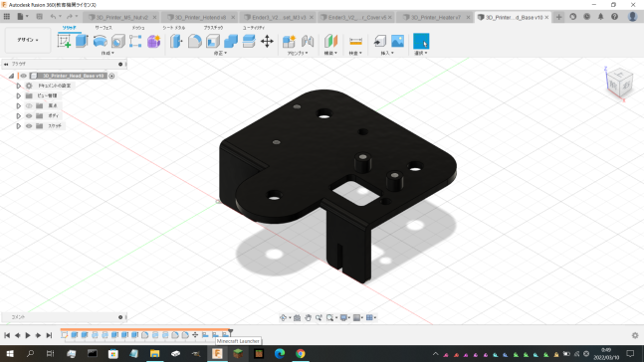
Task: Open the Help question mark icon
Action: pos(614,17)
